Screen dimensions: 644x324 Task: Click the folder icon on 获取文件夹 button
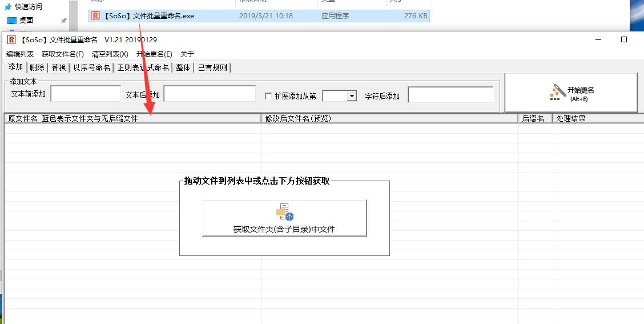284,212
